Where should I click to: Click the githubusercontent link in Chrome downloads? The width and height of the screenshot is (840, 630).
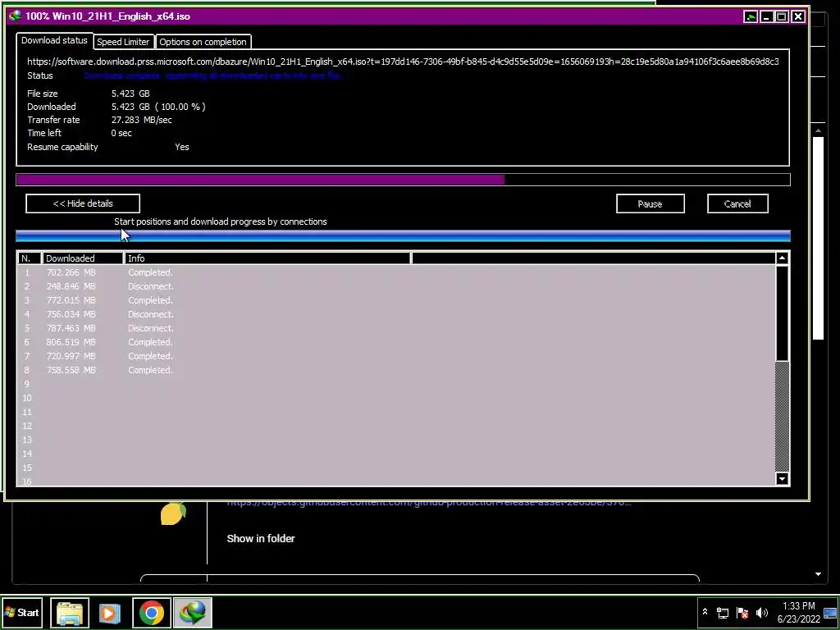(x=428, y=504)
